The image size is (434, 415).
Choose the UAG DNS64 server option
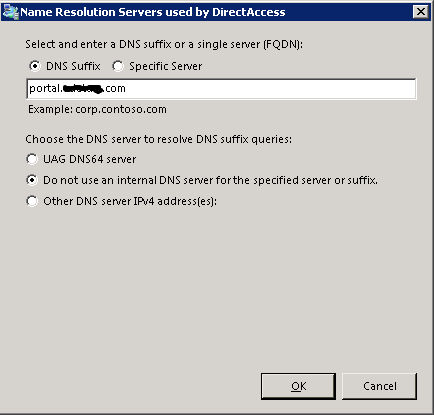point(32,159)
